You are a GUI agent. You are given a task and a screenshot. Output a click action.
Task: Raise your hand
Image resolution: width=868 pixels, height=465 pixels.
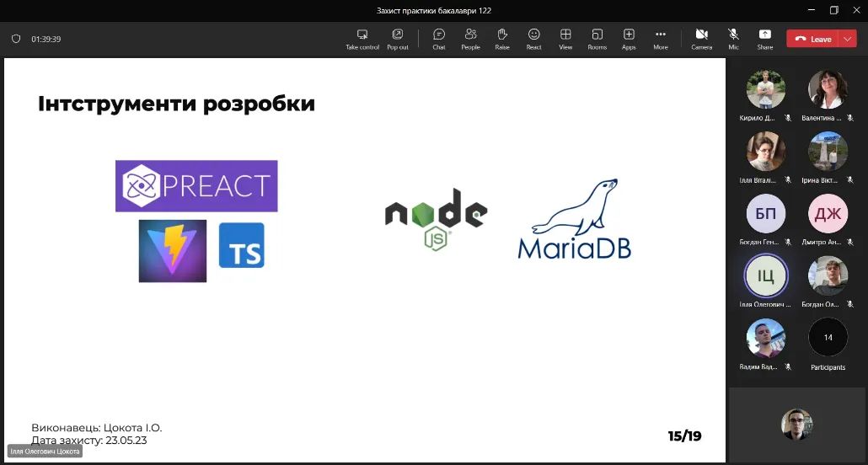[x=502, y=40]
